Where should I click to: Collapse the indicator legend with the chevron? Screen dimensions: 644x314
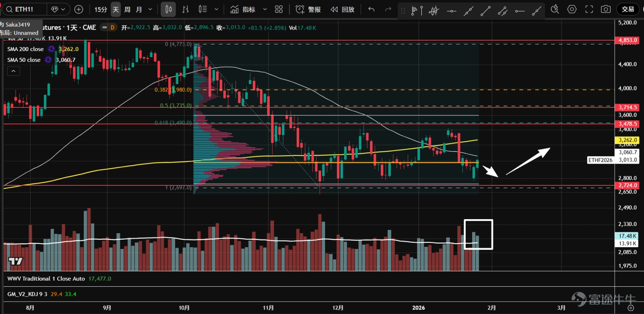(x=13, y=71)
